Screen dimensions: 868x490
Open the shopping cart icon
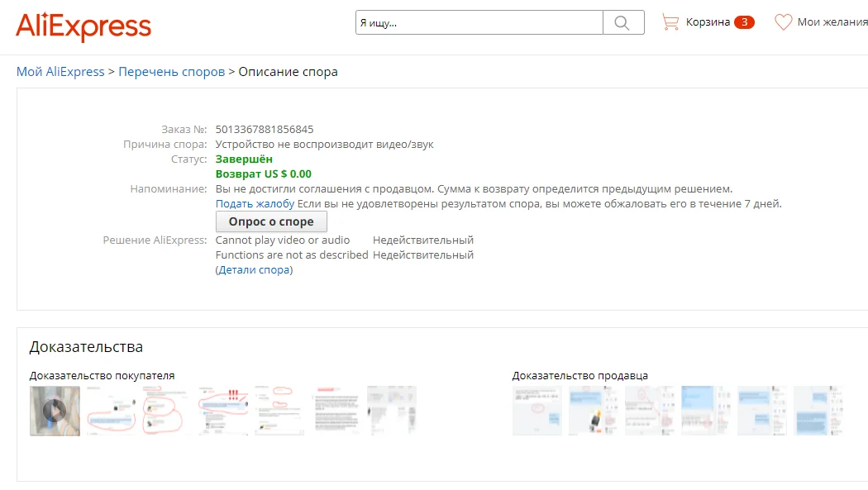670,22
